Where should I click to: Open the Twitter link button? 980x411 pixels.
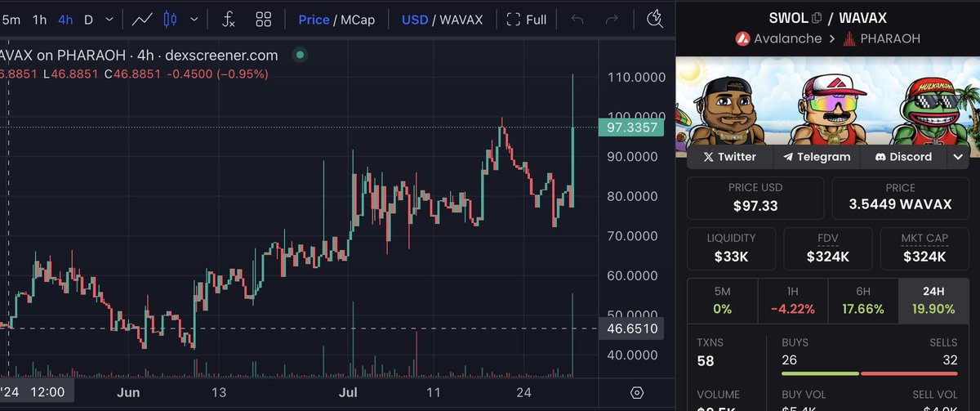click(x=728, y=157)
